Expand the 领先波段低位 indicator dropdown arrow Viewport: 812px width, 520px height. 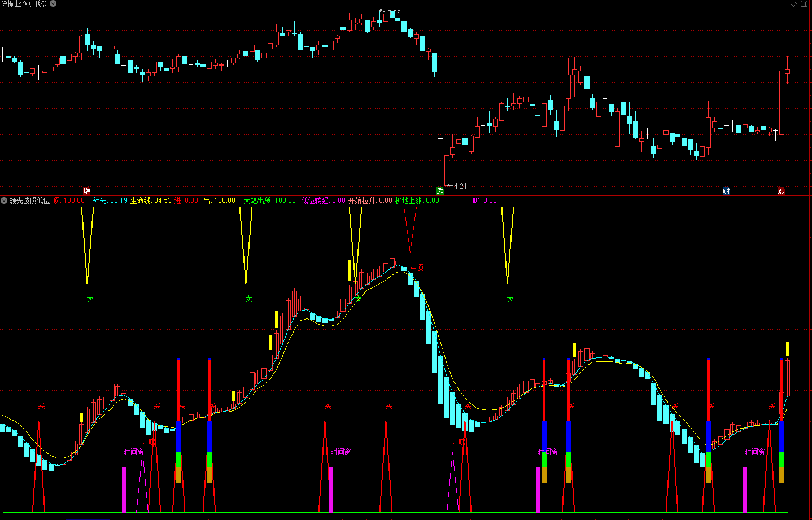point(4,200)
